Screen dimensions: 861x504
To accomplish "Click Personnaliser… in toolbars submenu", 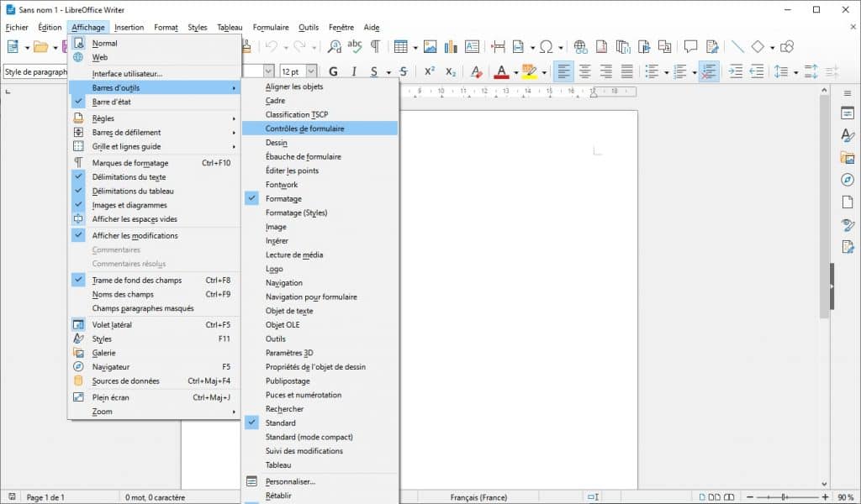I will tap(320, 481).
